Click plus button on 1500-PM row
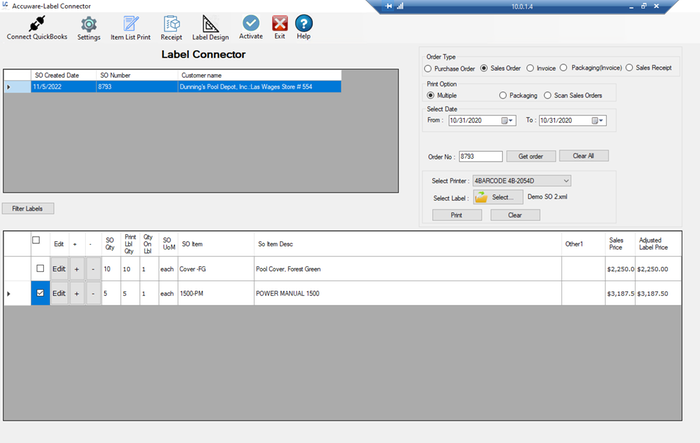 pyautogui.click(x=77, y=293)
